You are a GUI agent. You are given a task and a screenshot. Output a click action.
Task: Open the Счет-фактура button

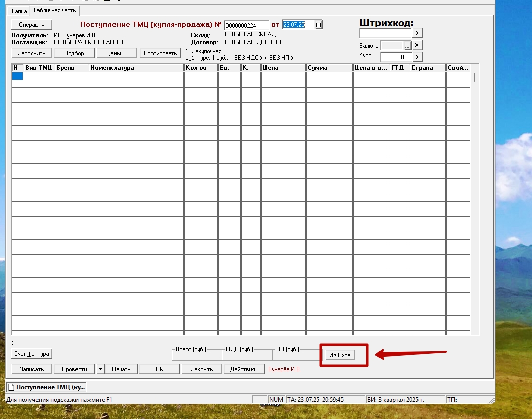(31, 354)
